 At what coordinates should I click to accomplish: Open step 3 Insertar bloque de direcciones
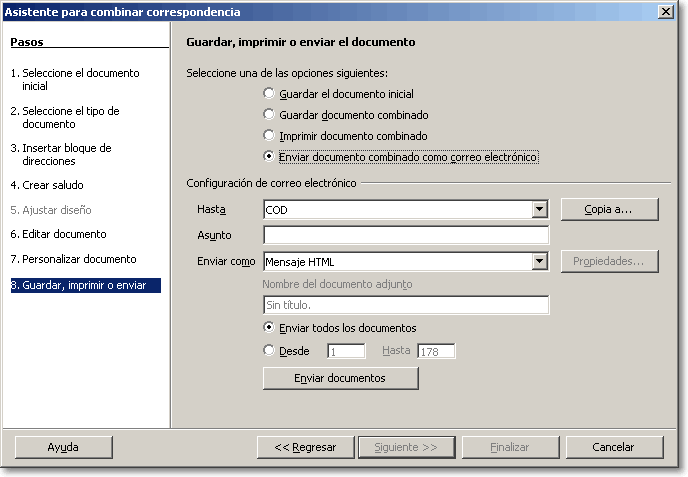(61, 154)
